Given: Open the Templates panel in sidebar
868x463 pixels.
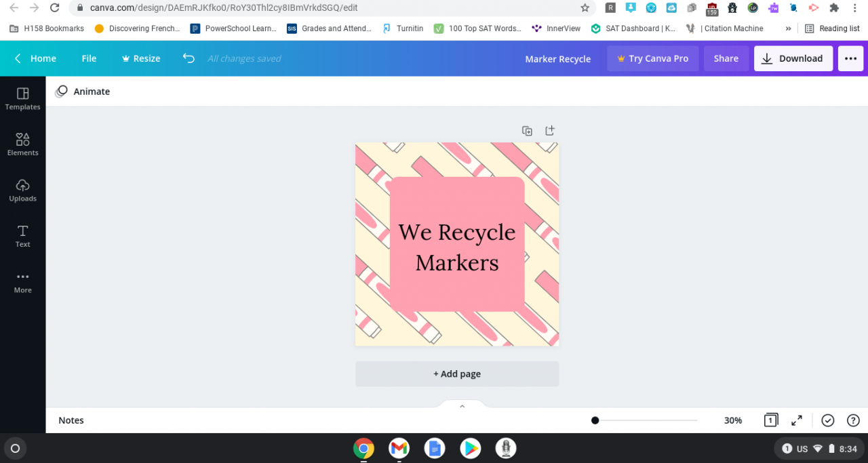Looking at the screenshot, I should 22,98.
